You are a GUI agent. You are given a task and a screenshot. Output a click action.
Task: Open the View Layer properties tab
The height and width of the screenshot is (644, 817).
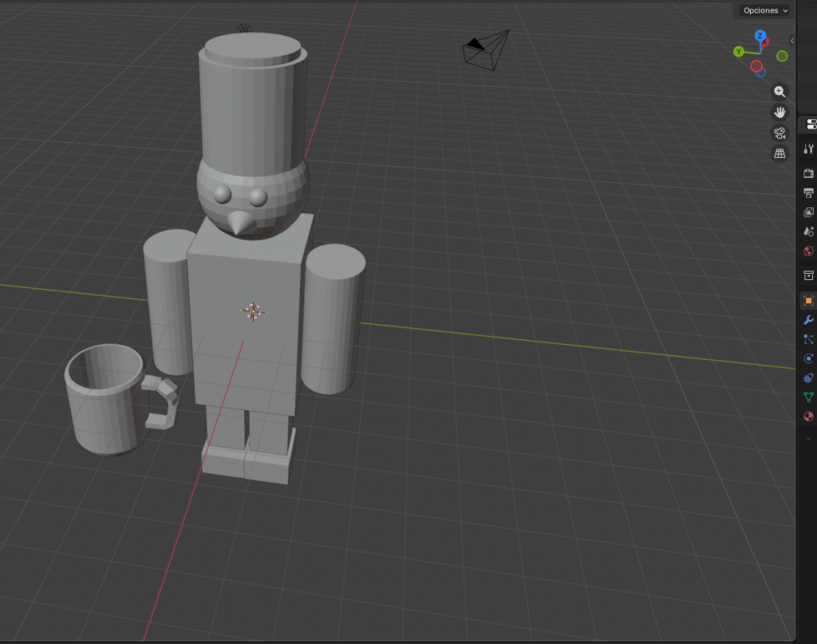pos(808,212)
